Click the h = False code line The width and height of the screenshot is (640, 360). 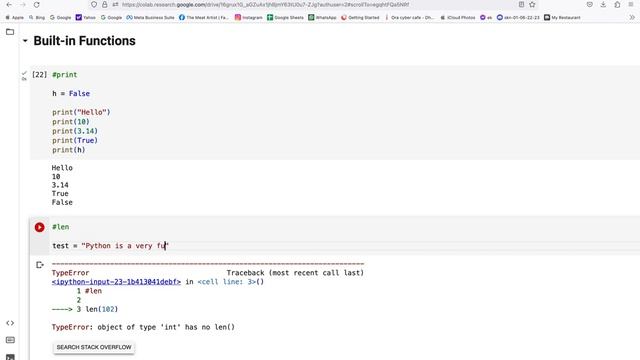(x=71, y=93)
